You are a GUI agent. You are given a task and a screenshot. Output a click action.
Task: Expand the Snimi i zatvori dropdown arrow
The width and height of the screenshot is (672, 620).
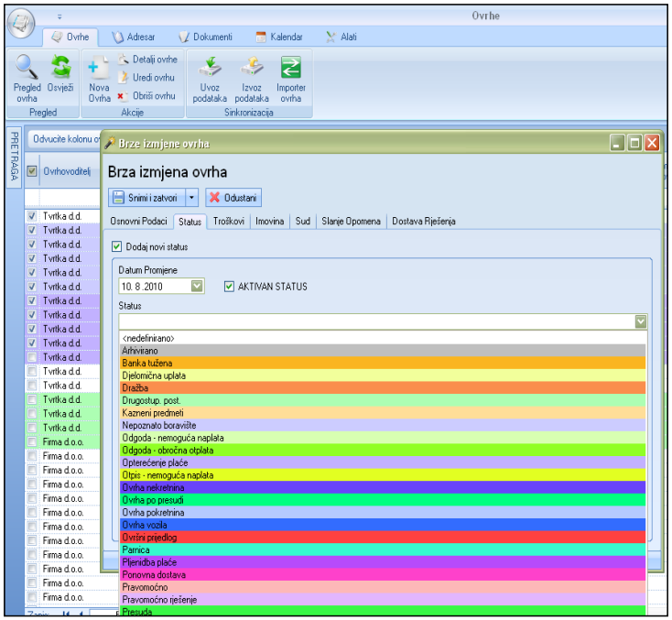click(x=191, y=197)
